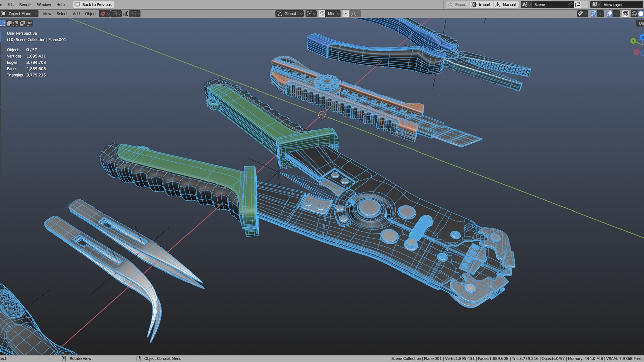Expand the overlays options arrow
The width and height of the screenshot is (644, 362).
(x=616, y=14)
